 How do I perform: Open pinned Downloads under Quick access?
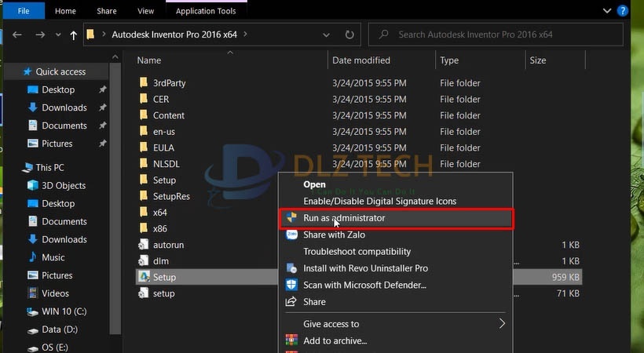click(x=64, y=107)
